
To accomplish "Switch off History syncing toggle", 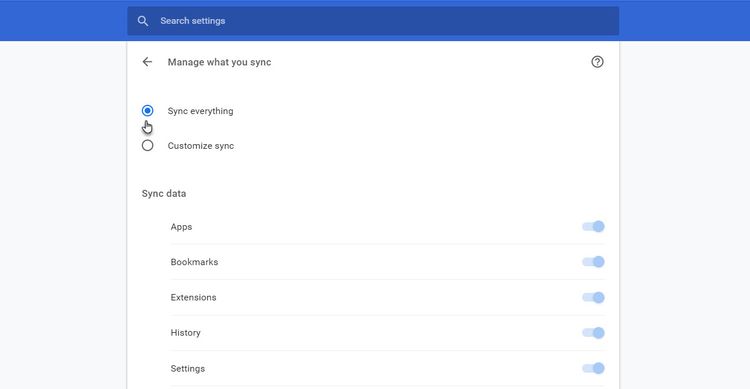I will point(593,333).
